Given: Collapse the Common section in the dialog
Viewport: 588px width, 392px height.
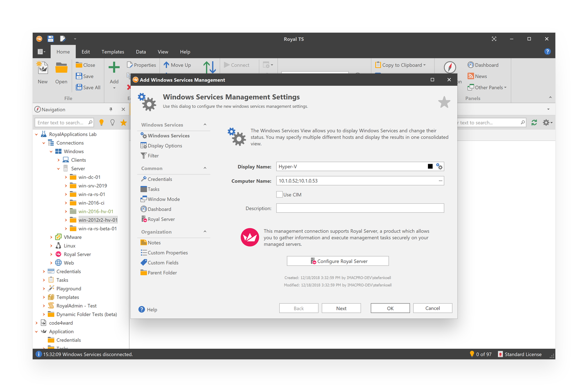Looking at the screenshot, I should 205,168.
